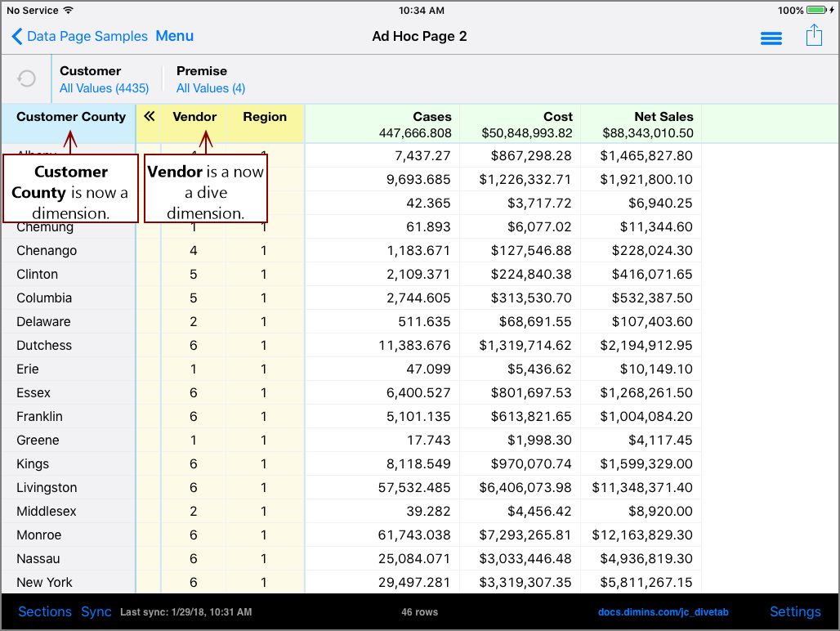Screen dimensions: 840x631
Task: Open Sections in bottom bar
Action: pos(45,611)
